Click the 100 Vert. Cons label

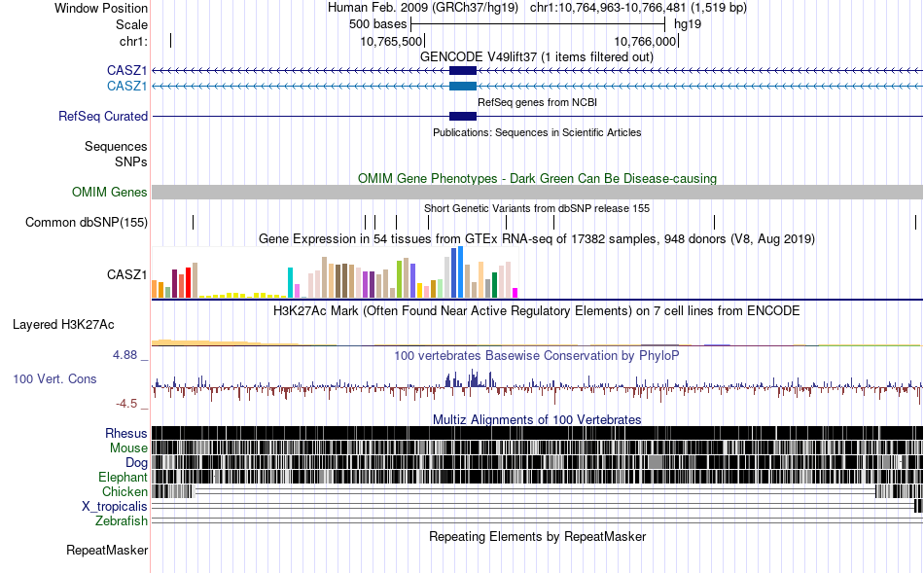click(54, 379)
